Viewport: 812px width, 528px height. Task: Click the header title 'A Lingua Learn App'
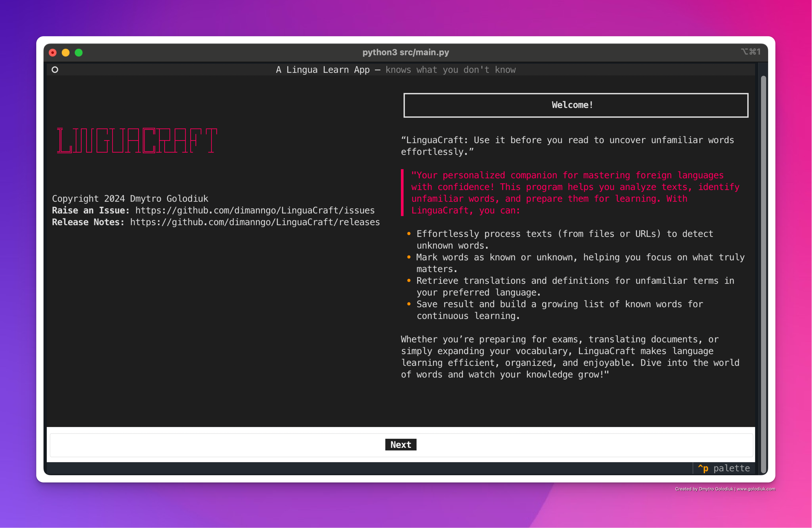323,70
